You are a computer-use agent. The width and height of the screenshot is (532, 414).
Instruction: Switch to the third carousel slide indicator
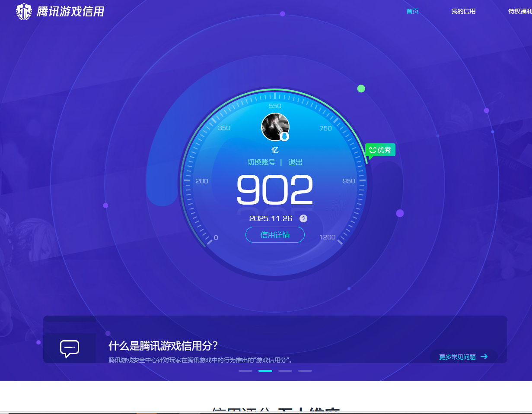click(285, 371)
